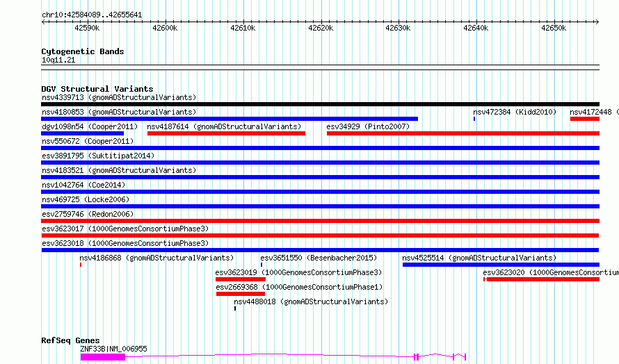Click the 42620k ruler position
This screenshot has height=364, width=619.
321,28
